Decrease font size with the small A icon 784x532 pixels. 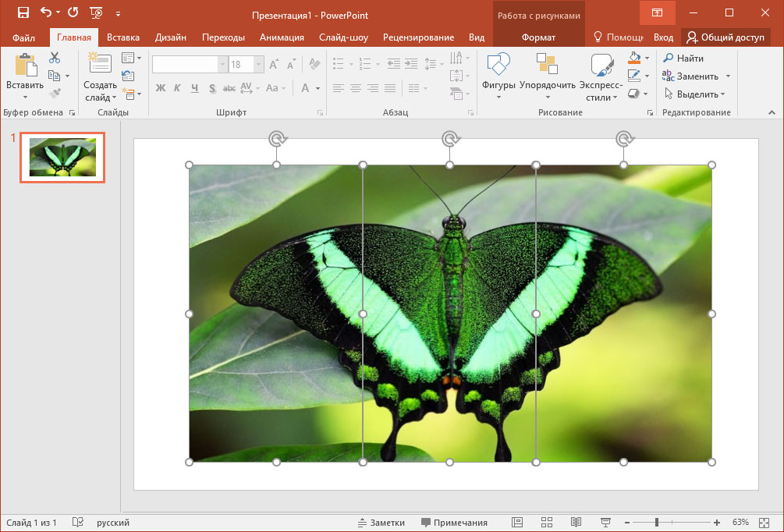point(291,64)
